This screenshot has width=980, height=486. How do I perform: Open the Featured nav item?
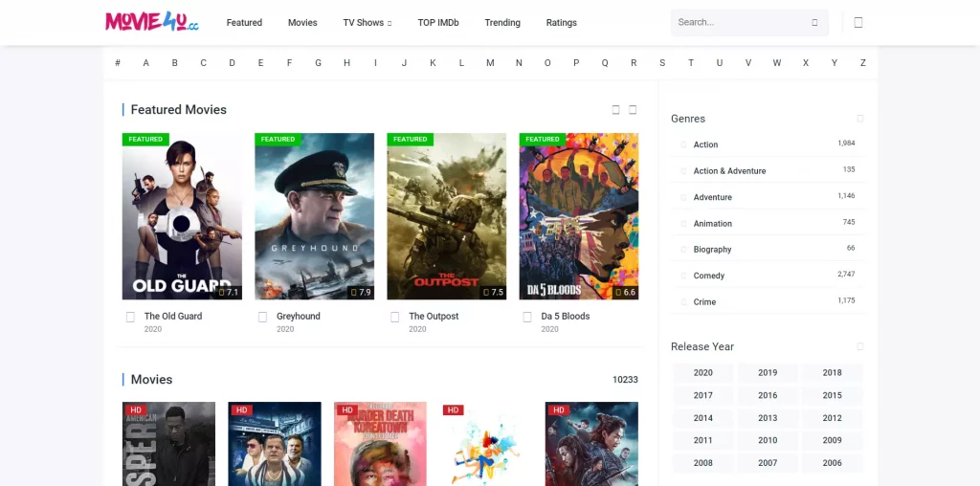[x=244, y=23]
